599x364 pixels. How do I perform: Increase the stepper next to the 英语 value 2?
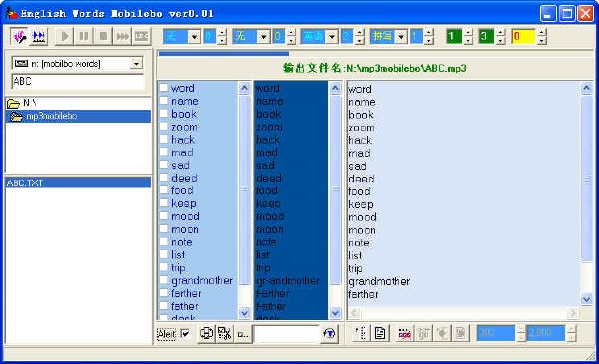pyautogui.click(x=359, y=33)
